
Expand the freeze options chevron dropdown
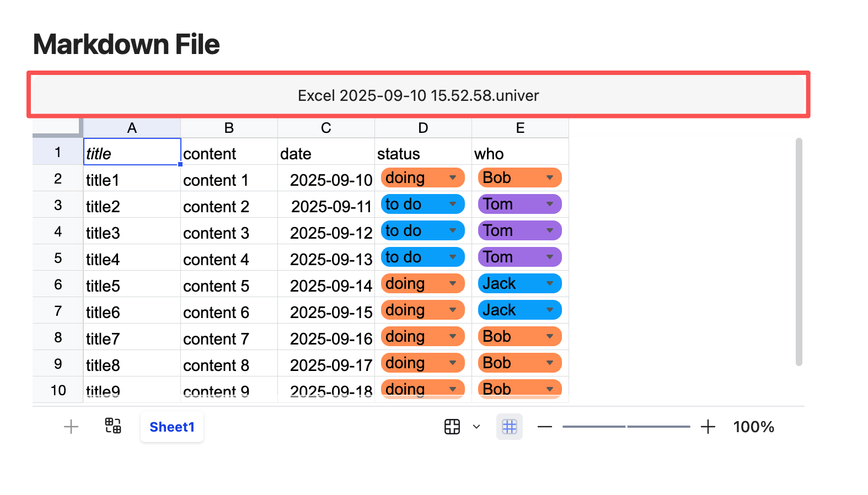click(x=476, y=427)
